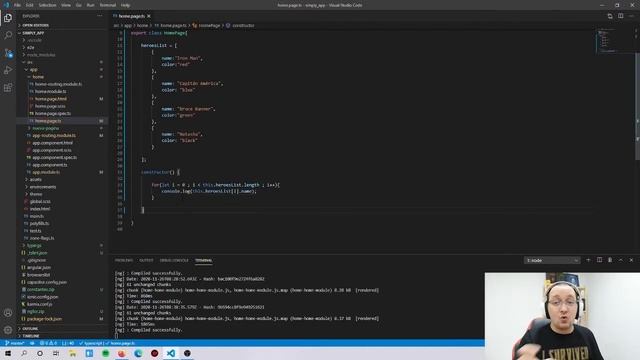The width and height of the screenshot is (640, 360).
Task: Open Task View on taskbar
Action: (56, 353)
